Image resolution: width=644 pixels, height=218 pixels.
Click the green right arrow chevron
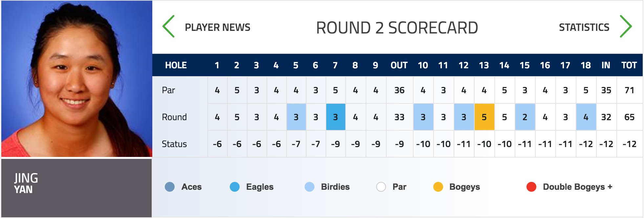point(626,26)
